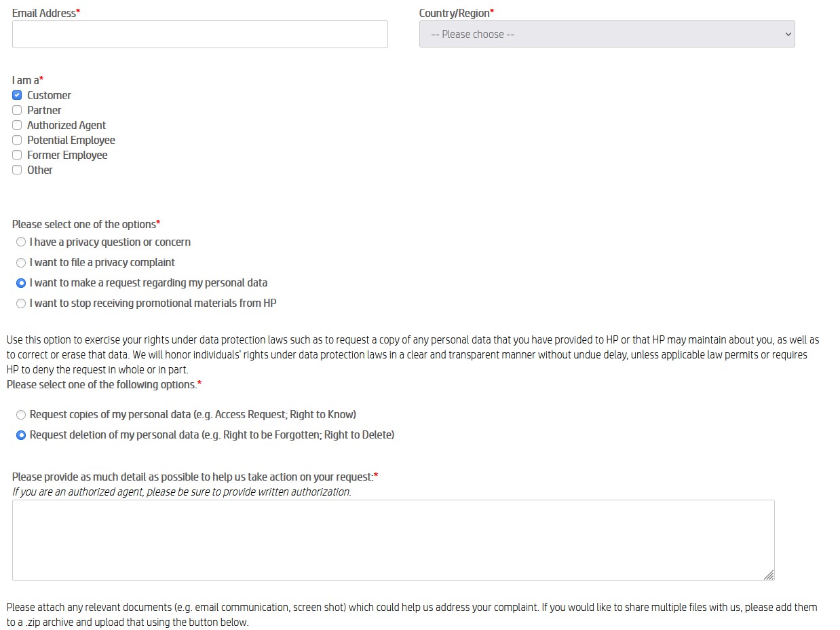840x630 pixels.
Task: Check the Partner checkbox
Action: click(x=16, y=110)
